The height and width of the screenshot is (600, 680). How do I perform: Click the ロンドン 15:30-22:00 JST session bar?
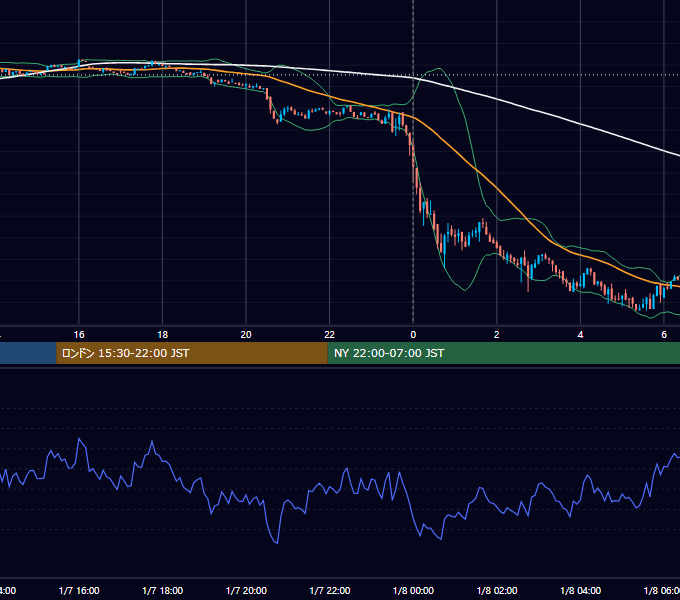pos(192,353)
